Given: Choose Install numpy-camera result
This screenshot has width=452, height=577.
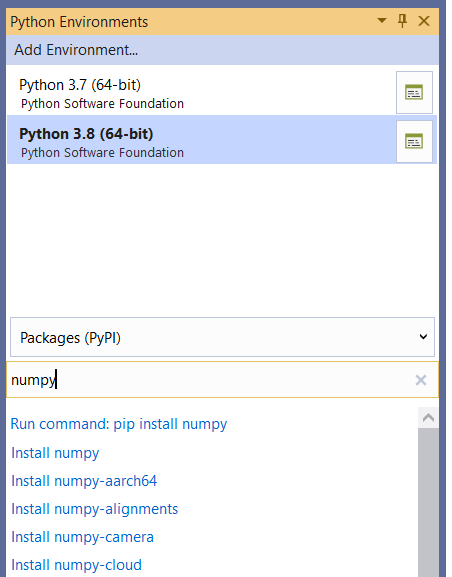Looking at the screenshot, I should [x=82, y=537].
